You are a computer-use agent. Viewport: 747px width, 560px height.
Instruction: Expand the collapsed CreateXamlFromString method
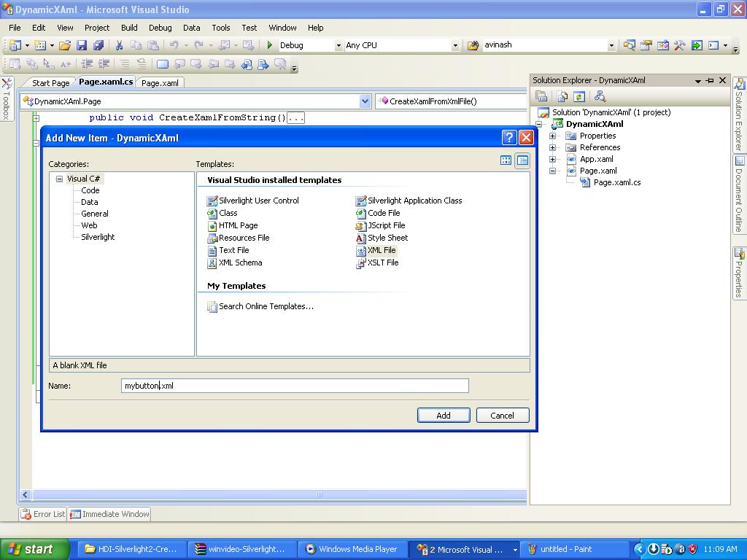[36, 118]
